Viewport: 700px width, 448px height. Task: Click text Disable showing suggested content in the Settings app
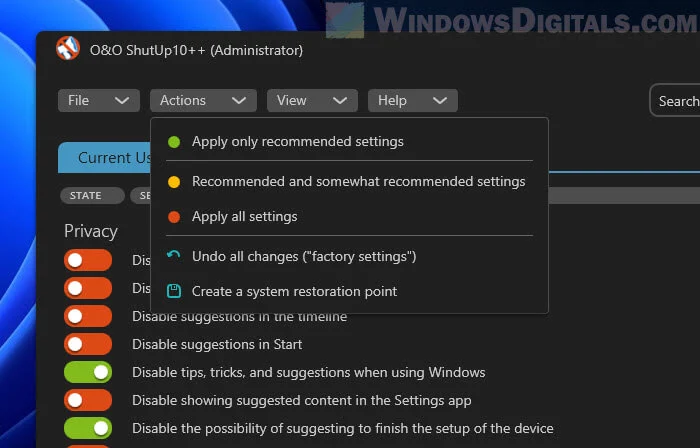(x=302, y=401)
